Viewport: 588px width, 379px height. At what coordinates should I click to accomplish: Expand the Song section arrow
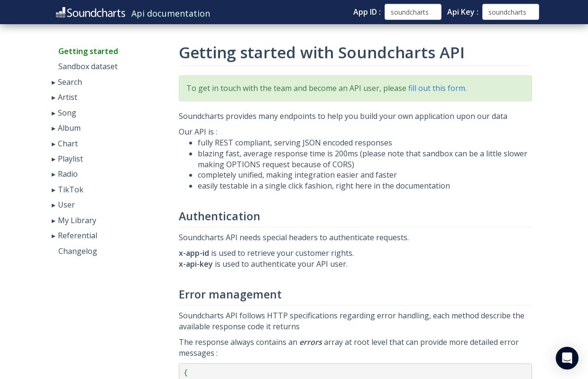(x=54, y=113)
